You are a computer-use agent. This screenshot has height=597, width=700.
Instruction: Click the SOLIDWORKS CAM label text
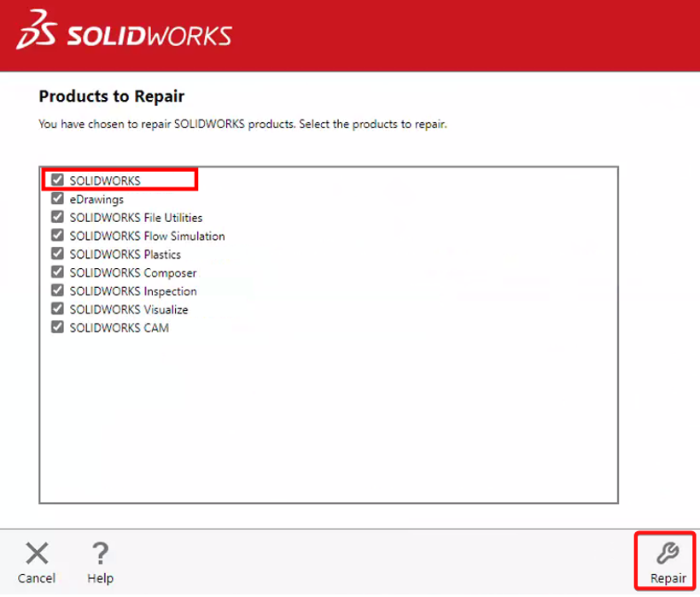point(120,327)
